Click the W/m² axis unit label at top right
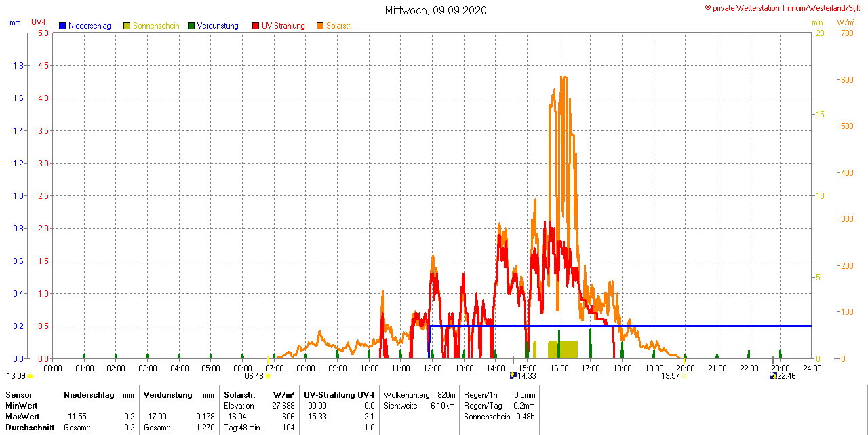 pos(846,22)
